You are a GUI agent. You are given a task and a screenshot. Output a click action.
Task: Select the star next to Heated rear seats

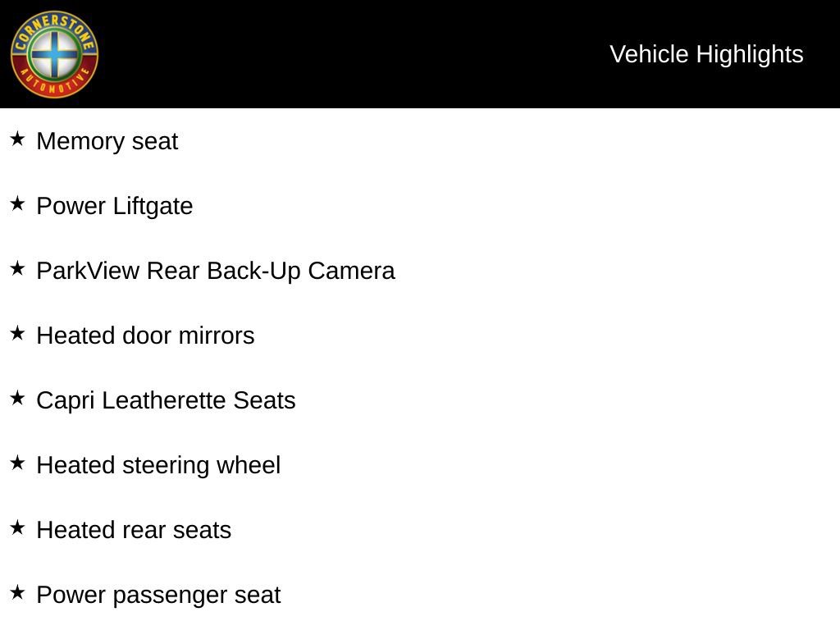click(x=17, y=528)
